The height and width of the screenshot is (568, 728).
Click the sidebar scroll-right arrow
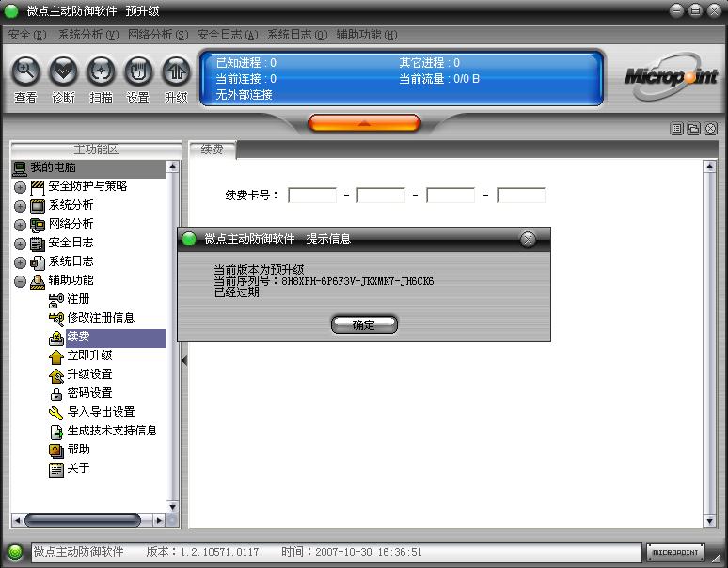(x=159, y=521)
